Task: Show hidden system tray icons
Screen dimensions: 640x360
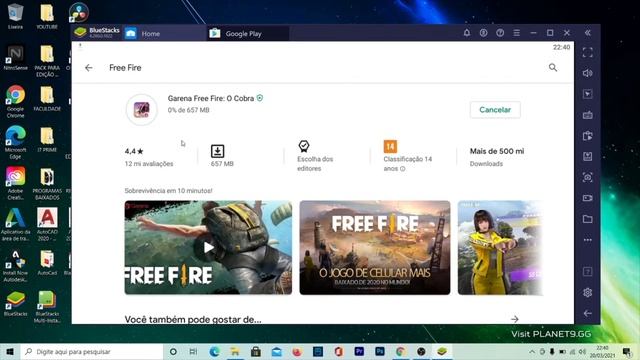Action: [x=532, y=351]
